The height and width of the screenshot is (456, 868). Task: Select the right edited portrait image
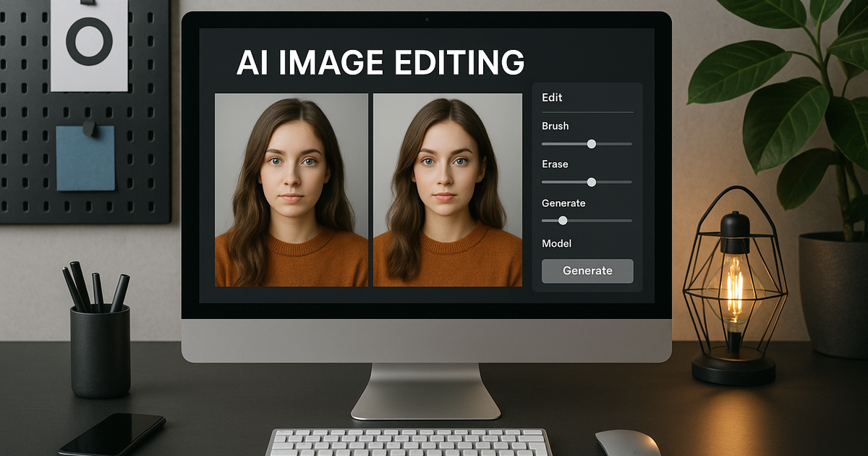(x=448, y=190)
